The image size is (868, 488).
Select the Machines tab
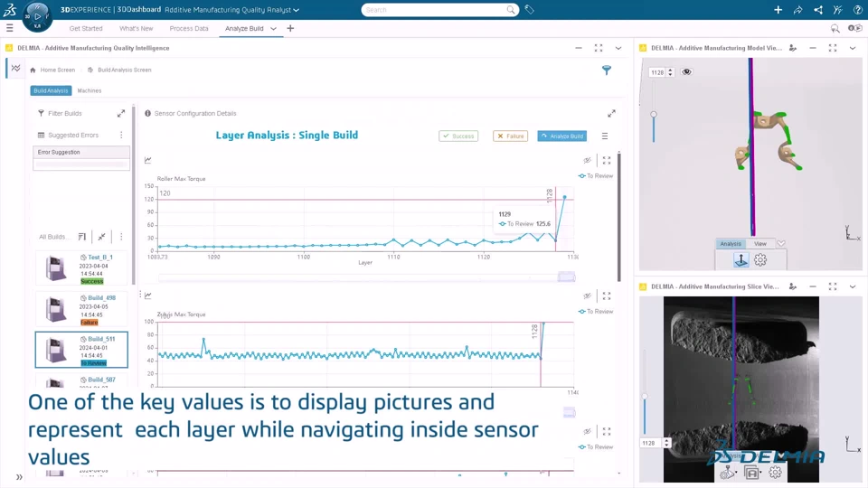90,90
